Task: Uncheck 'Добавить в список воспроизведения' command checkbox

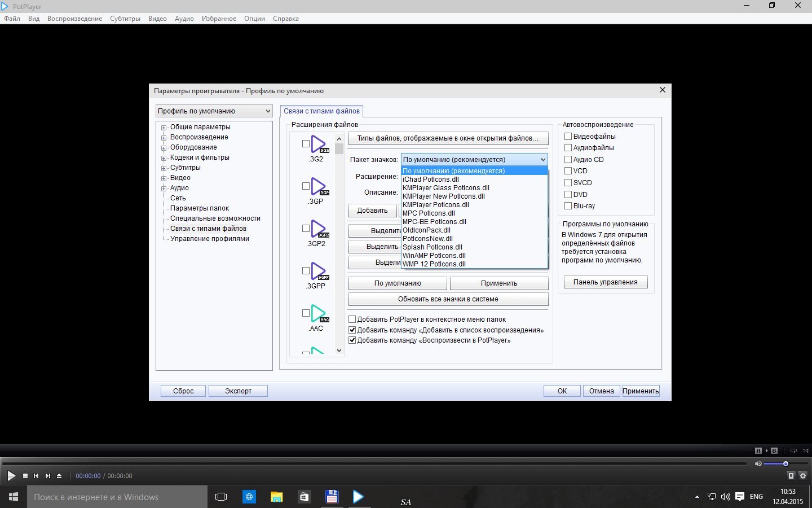Action: pyautogui.click(x=352, y=330)
